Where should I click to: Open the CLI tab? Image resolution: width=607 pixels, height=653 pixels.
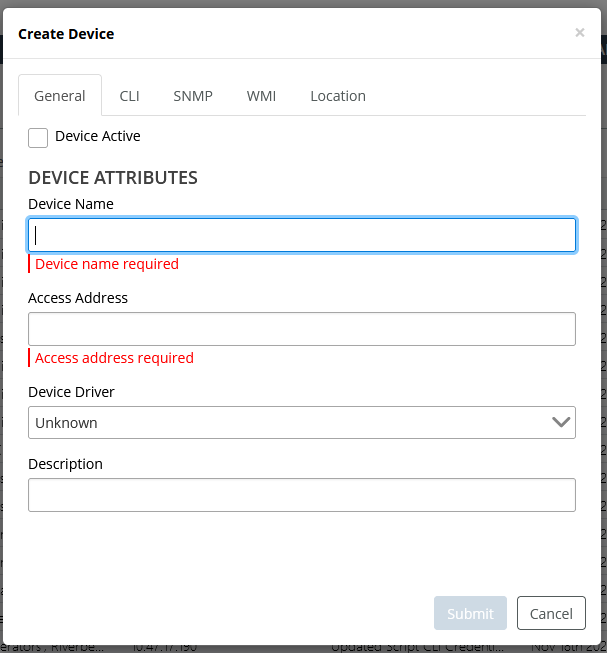[x=129, y=96]
